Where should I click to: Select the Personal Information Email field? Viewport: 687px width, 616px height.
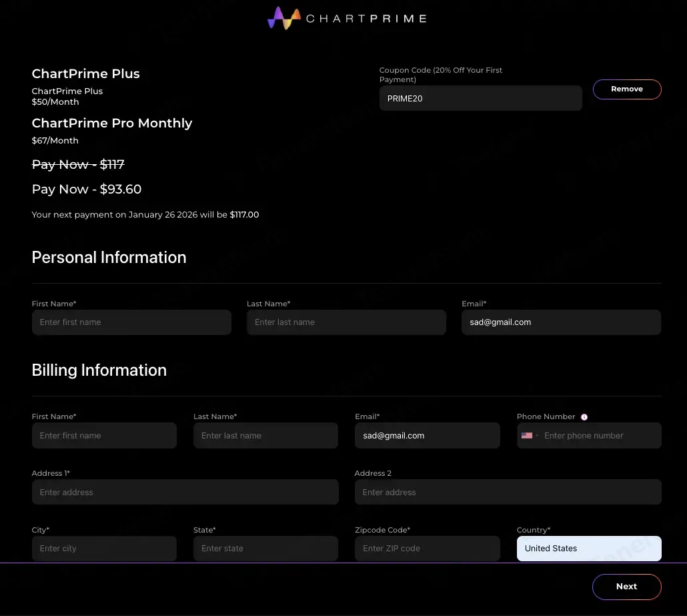pyautogui.click(x=561, y=322)
